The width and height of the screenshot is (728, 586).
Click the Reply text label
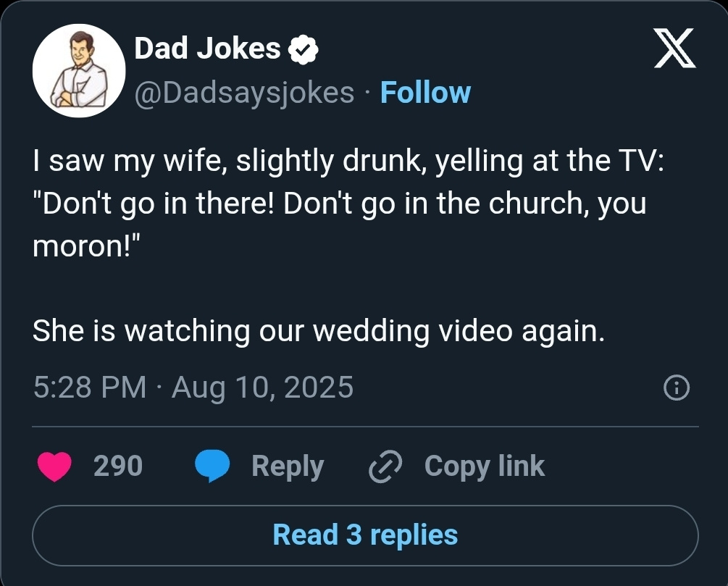pyautogui.click(x=288, y=466)
